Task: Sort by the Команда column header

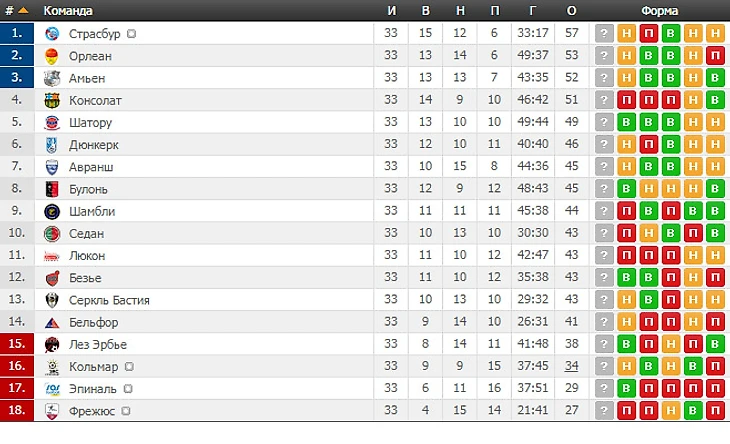Action: coord(68,10)
